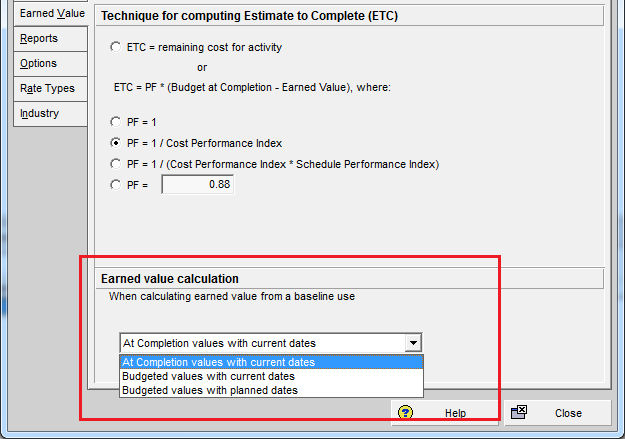
Task: Select PF with Schedule Performance Index option
Action: pos(117,164)
